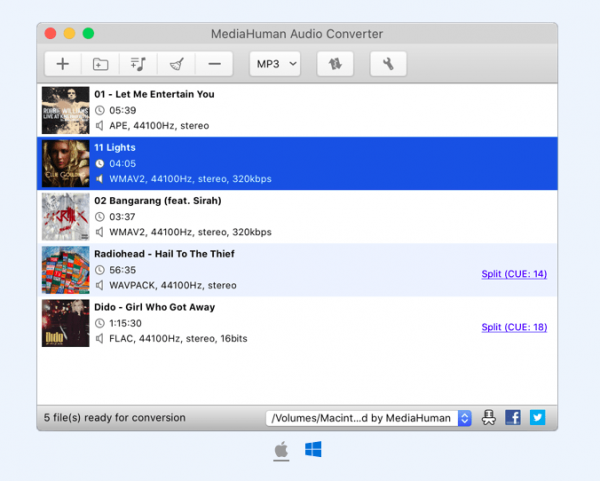
Task: Click the red close window button
Action: pyautogui.click(x=51, y=34)
